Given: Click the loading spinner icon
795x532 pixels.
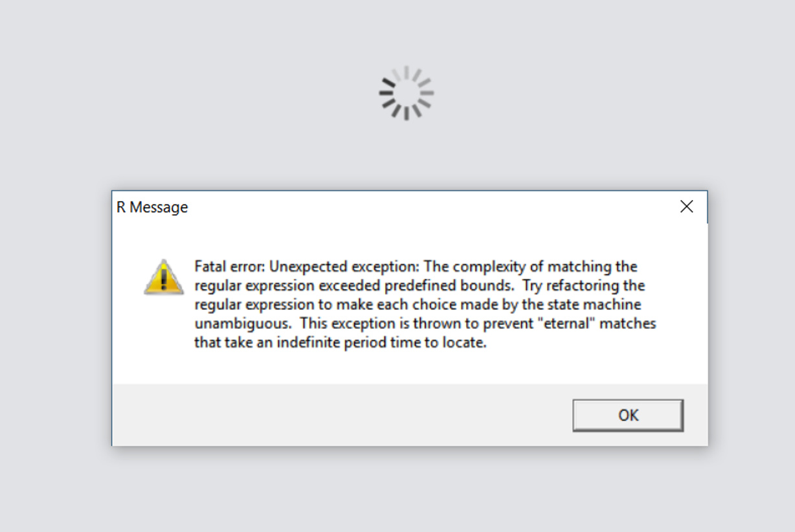Looking at the screenshot, I should (407, 93).
